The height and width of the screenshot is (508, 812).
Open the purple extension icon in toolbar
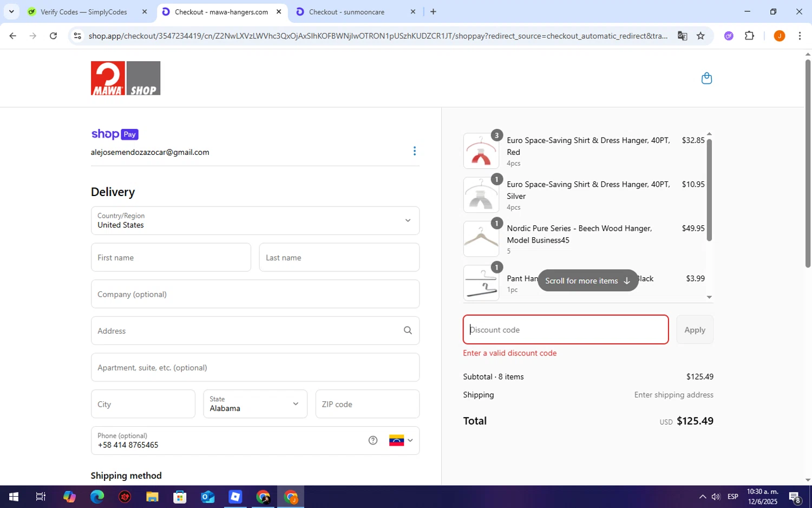[x=729, y=36]
